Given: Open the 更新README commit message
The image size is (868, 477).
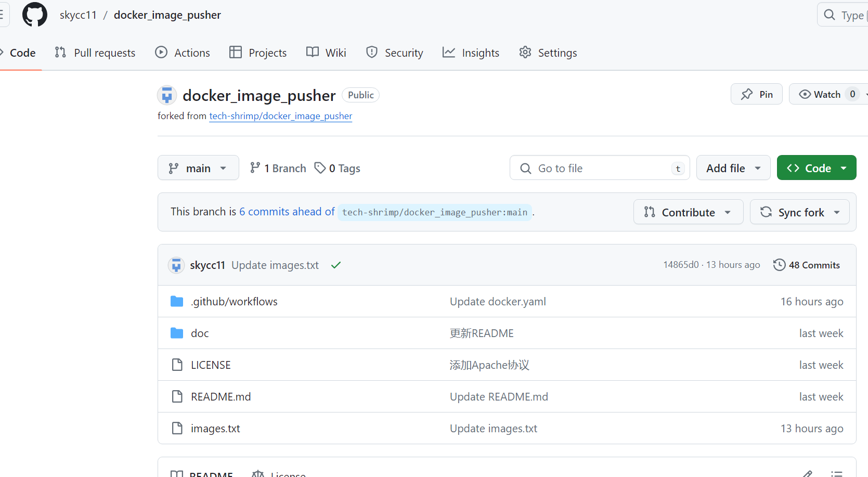Looking at the screenshot, I should tap(482, 333).
